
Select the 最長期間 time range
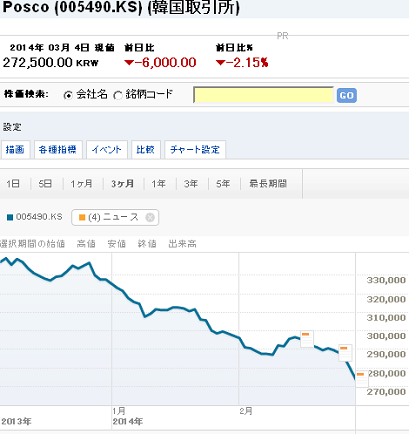[x=268, y=184]
